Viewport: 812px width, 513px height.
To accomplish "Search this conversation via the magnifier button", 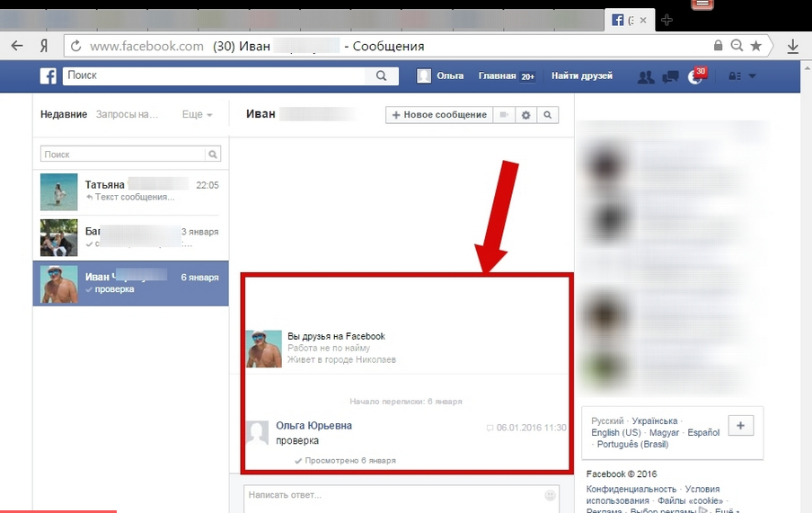I will point(547,115).
